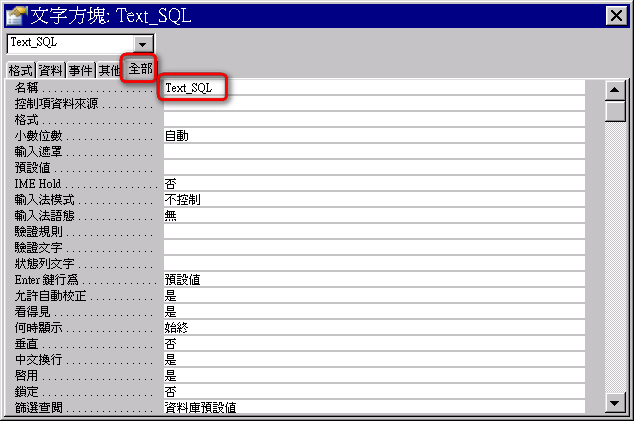The width and height of the screenshot is (634, 421).
Task: Select the 篩選查閱 property label
Action: (x=38, y=407)
